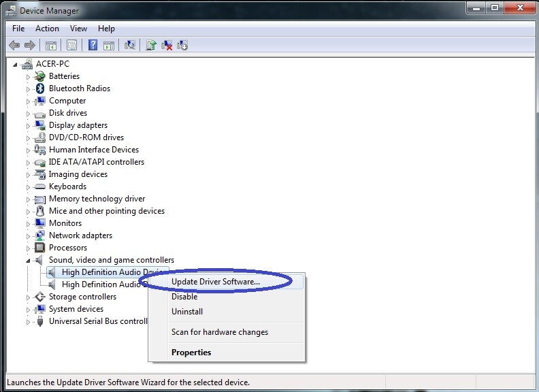Expand the Computer category
The width and height of the screenshot is (539, 392).
[28, 101]
